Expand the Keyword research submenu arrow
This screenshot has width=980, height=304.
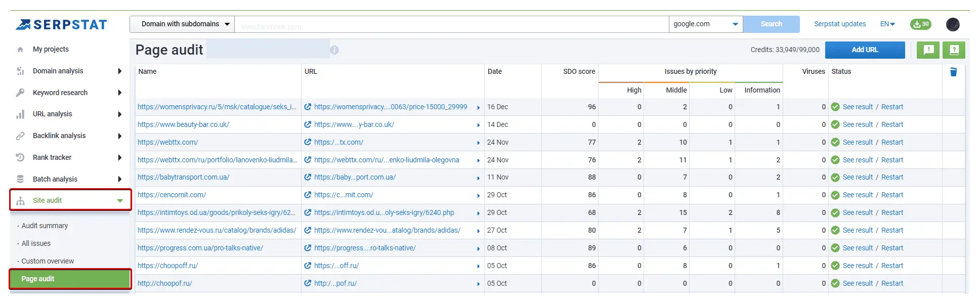point(120,93)
